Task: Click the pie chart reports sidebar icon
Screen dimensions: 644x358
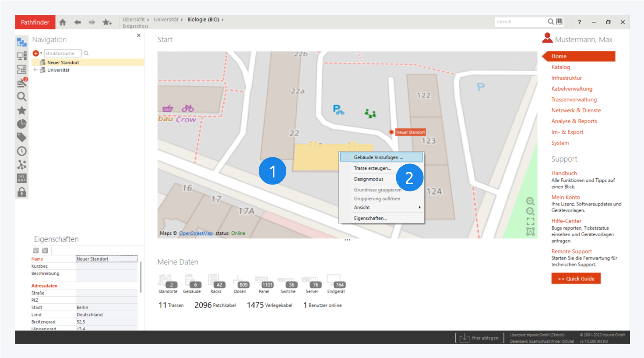Action: [x=21, y=124]
